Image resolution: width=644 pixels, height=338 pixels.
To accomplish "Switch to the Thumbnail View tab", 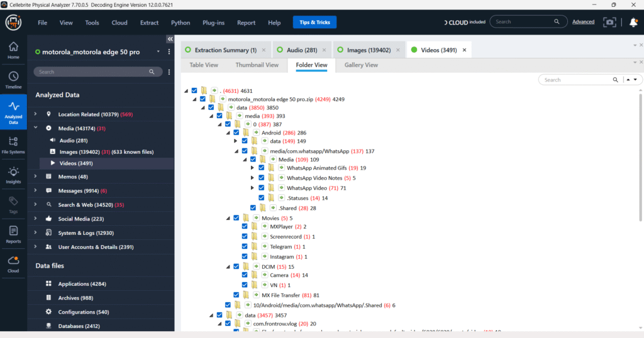I will tap(257, 65).
